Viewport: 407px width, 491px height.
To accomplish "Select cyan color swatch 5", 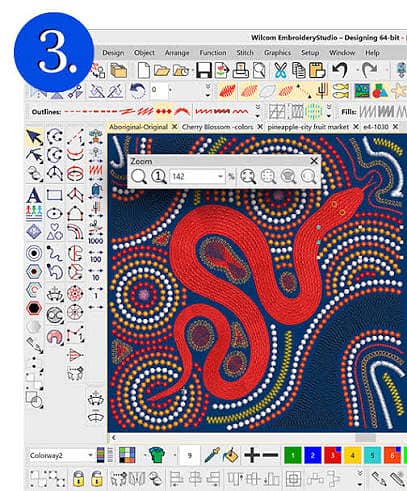I will [373, 455].
